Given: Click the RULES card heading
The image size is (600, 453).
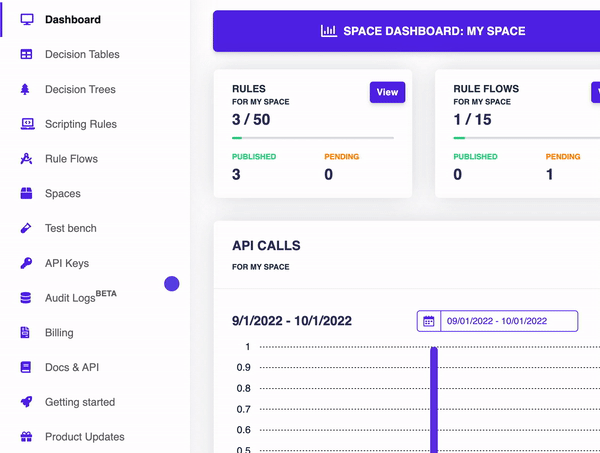Looking at the screenshot, I should click(x=249, y=89).
